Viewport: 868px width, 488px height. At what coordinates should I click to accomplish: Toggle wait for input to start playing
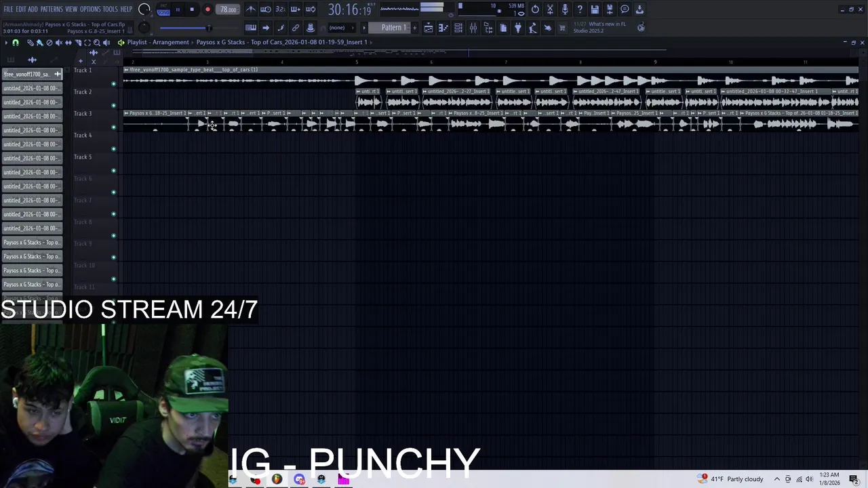265,9
